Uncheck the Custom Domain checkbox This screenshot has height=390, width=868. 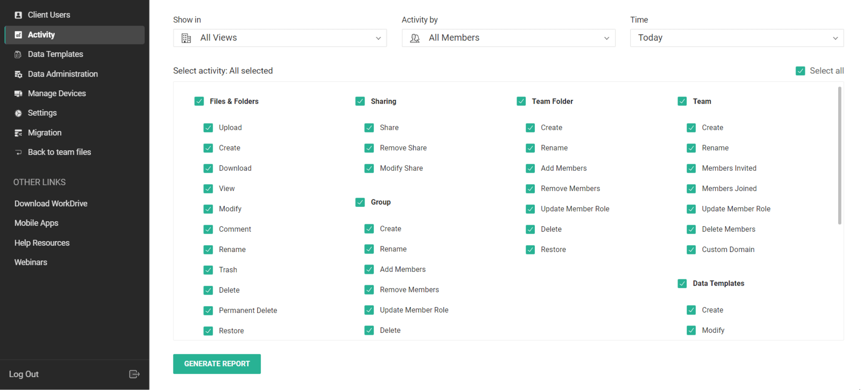click(x=691, y=250)
